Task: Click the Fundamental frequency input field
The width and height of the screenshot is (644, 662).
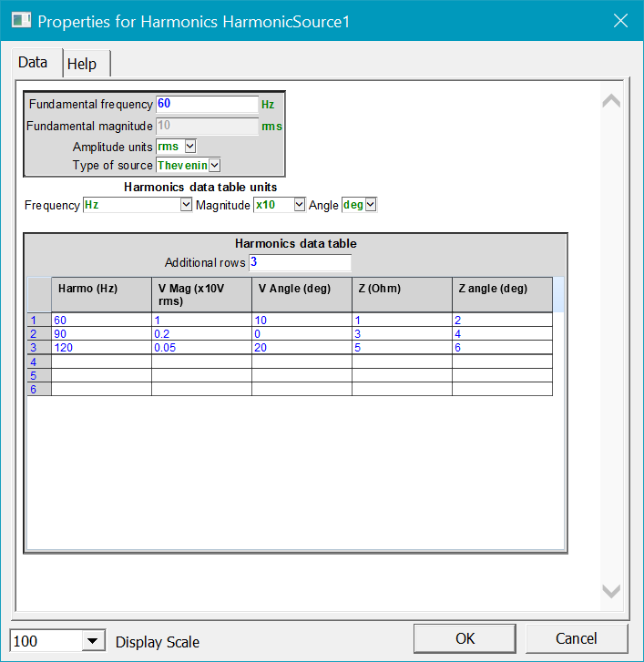Action: (x=207, y=104)
